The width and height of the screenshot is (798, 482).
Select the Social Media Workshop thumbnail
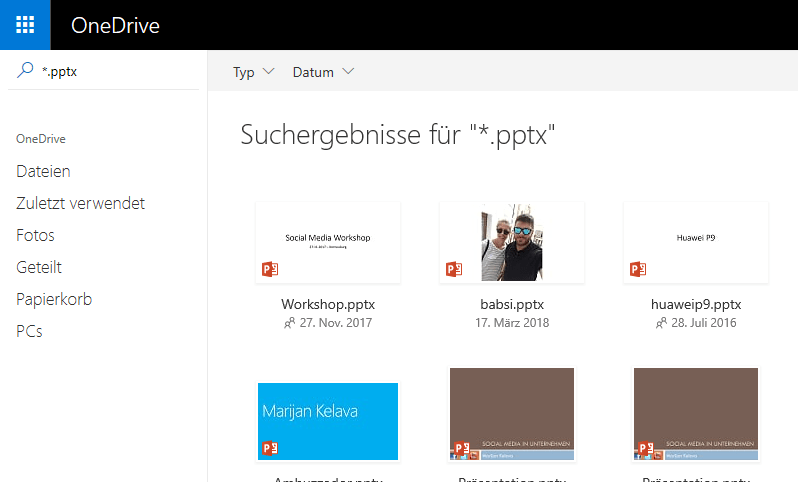(x=328, y=242)
